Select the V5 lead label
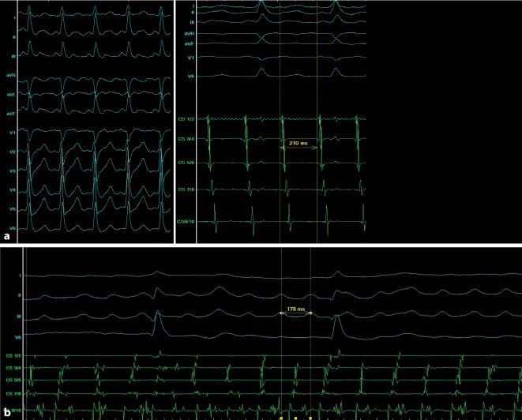 coord(11,209)
